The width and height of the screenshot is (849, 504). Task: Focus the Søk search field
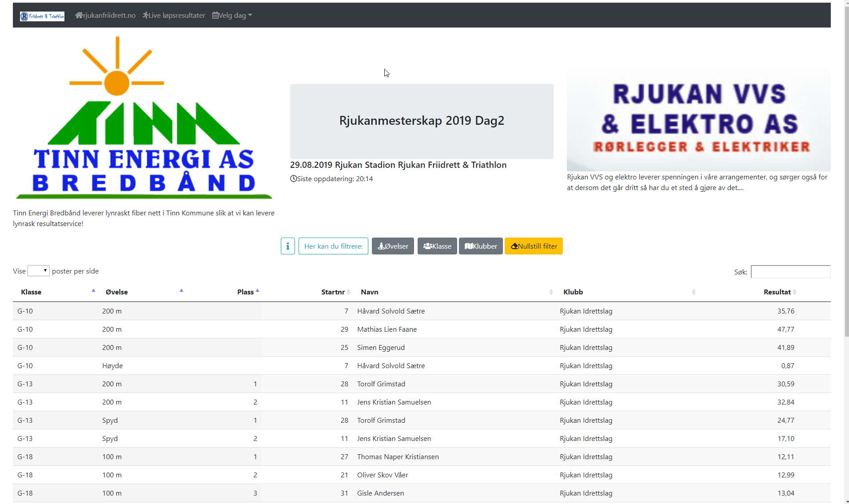pyautogui.click(x=790, y=272)
